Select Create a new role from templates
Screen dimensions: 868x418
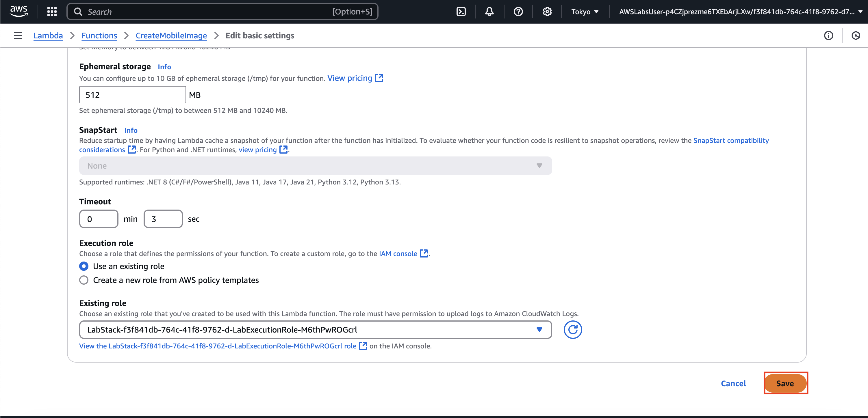[84, 280]
